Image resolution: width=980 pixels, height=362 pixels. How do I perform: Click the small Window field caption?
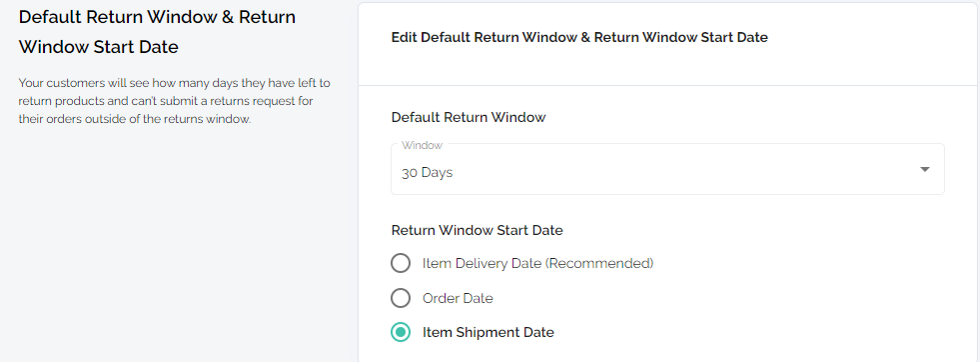pyautogui.click(x=422, y=145)
